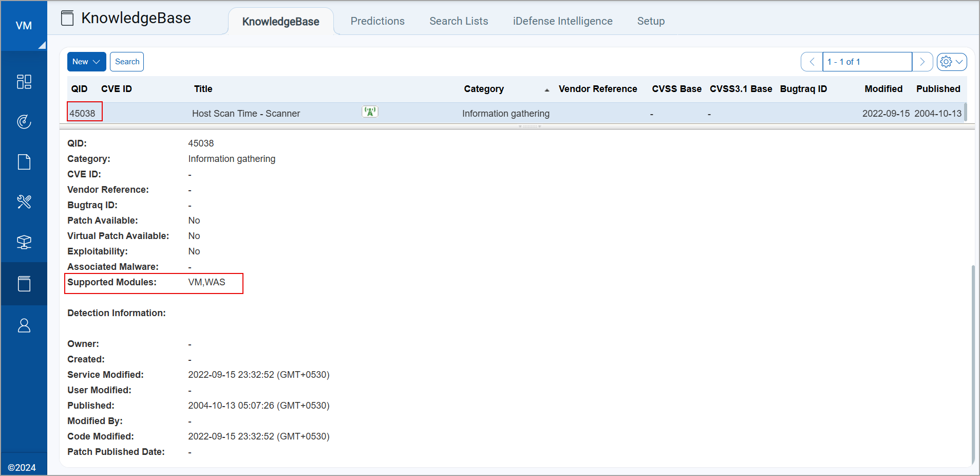The height and width of the screenshot is (476, 980).
Task: Click the Supported Modules value VM,WAS
Action: click(x=206, y=282)
